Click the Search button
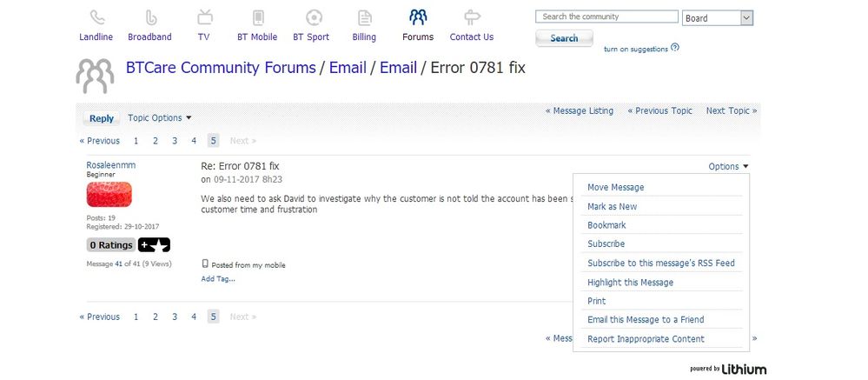The height and width of the screenshot is (380, 868). [x=564, y=38]
